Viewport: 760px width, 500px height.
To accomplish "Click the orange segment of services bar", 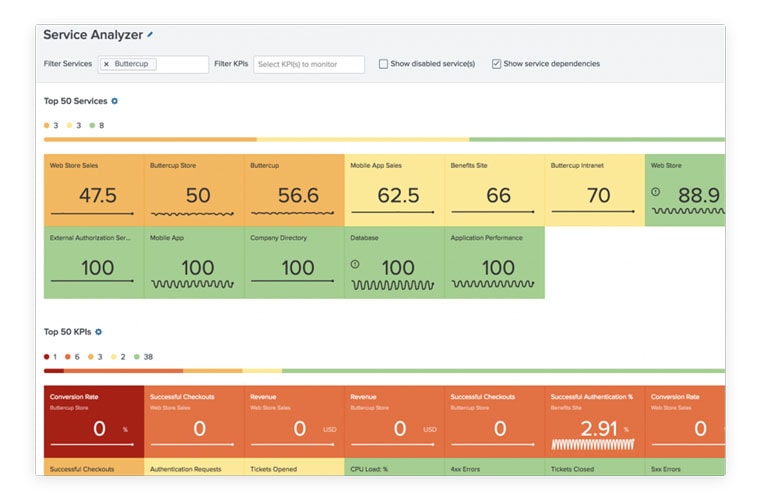I will [150, 140].
